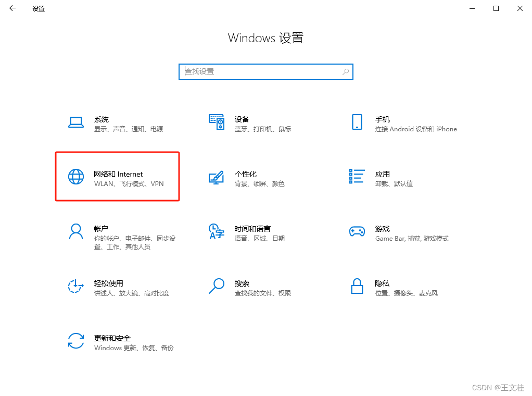The width and height of the screenshot is (532, 396).
Task: Open 时间和语言 settings
Action: [x=252, y=229]
